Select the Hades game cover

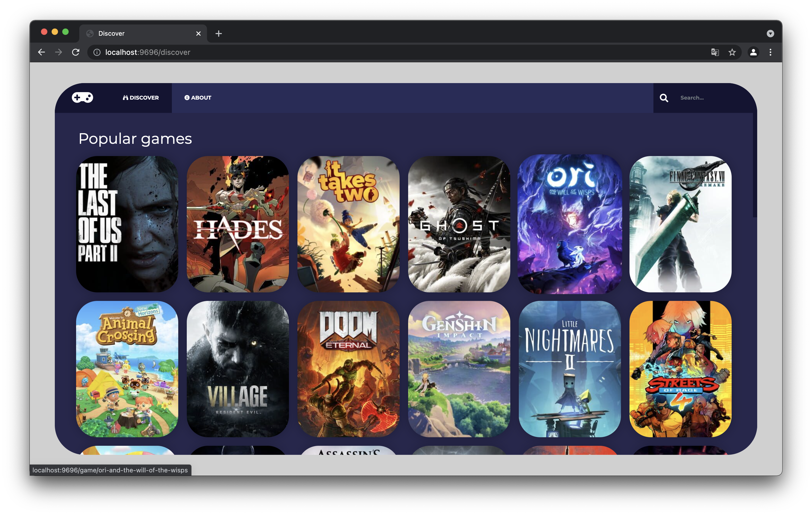[238, 224]
